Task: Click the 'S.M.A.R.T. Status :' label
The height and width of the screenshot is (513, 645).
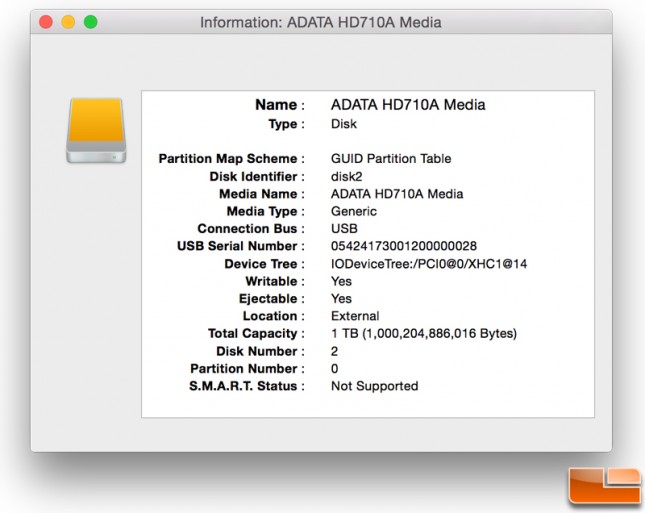Action: (247, 386)
